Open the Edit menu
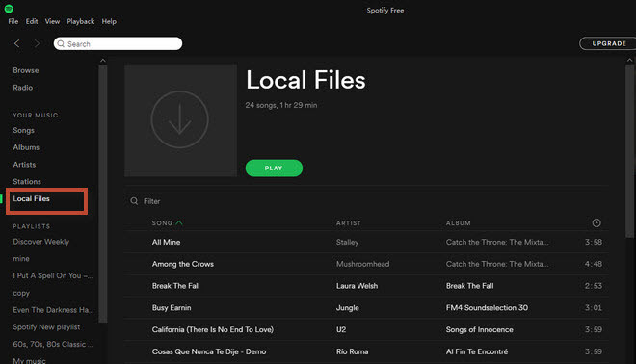This screenshot has height=364, width=636. 32,21
